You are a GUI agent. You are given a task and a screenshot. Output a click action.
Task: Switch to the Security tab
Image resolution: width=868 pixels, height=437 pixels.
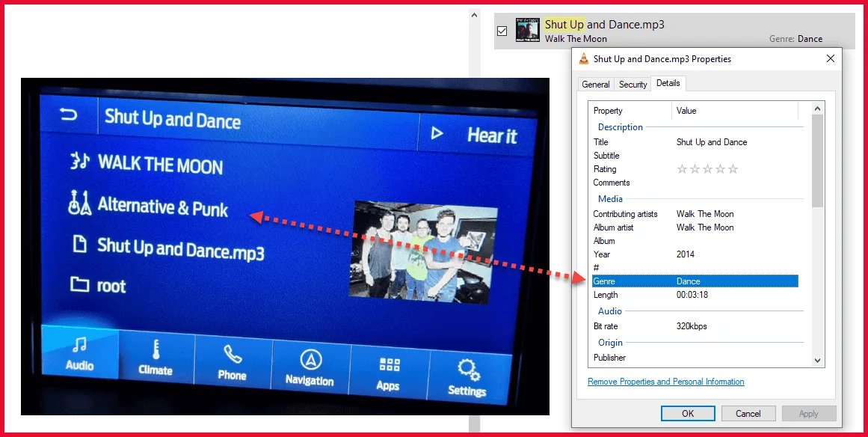[632, 85]
